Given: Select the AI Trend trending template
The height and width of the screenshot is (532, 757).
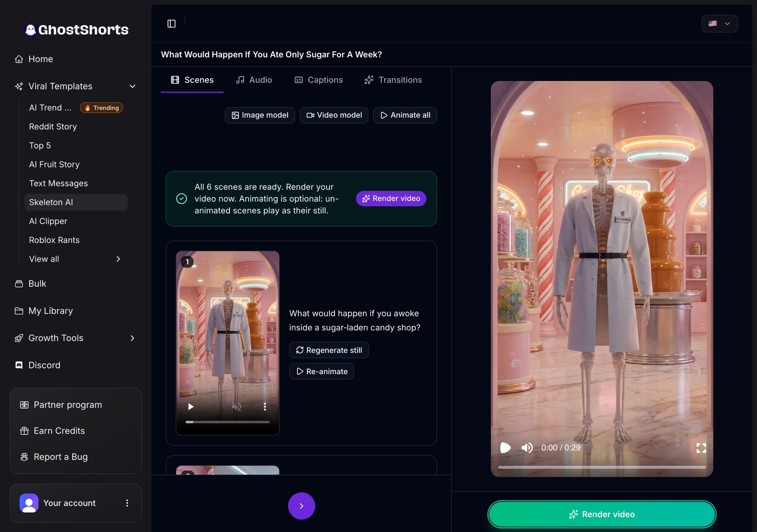Looking at the screenshot, I should click(76, 108).
